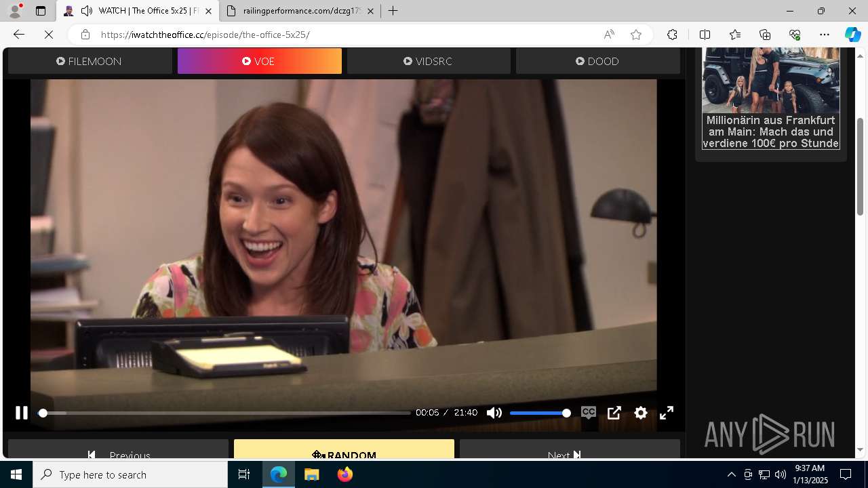The width and height of the screenshot is (868, 488).
Task: Open Read aloud in address bar
Action: pyautogui.click(x=609, y=35)
